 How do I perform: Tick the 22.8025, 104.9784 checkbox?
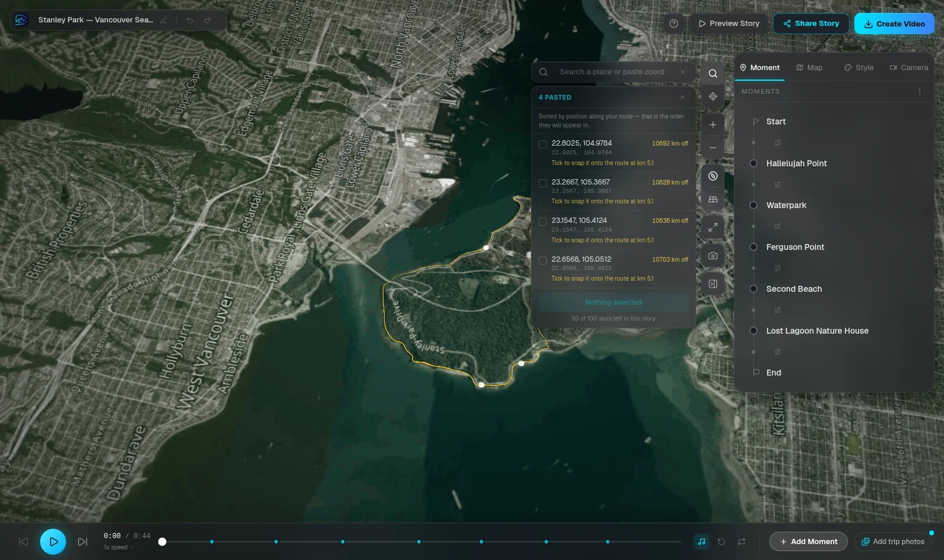click(543, 144)
